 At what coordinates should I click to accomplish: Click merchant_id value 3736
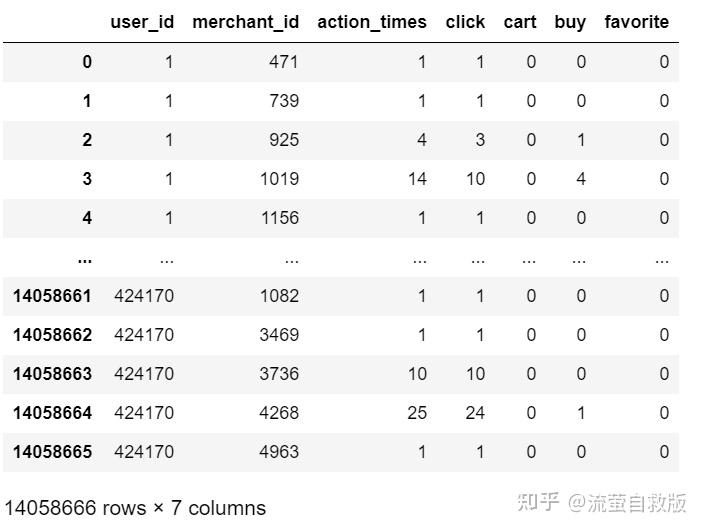pos(278,374)
